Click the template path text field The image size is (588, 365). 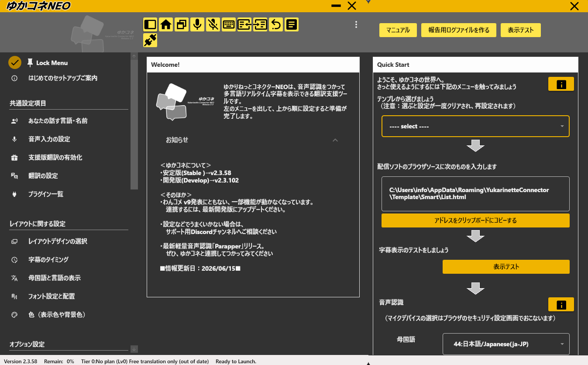[475, 194]
